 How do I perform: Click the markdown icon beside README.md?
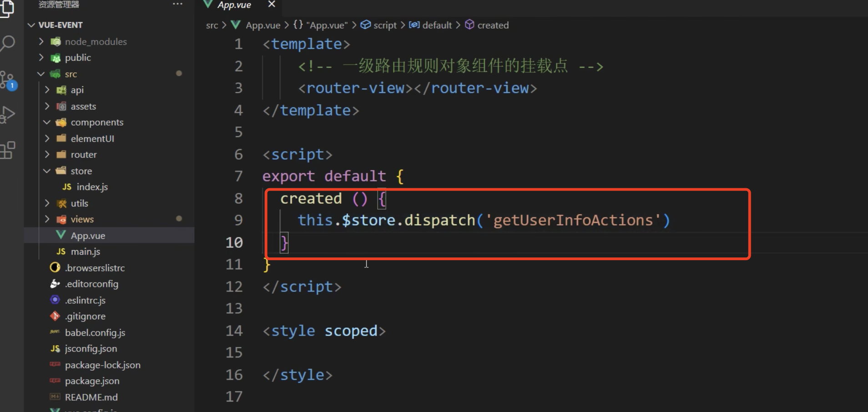click(x=55, y=397)
